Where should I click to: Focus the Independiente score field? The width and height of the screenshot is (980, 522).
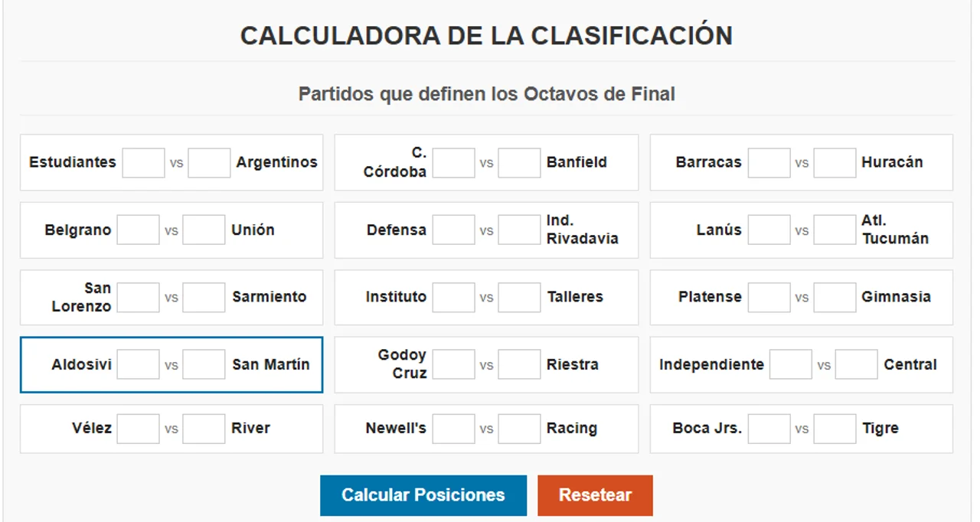[x=790, y=365]
